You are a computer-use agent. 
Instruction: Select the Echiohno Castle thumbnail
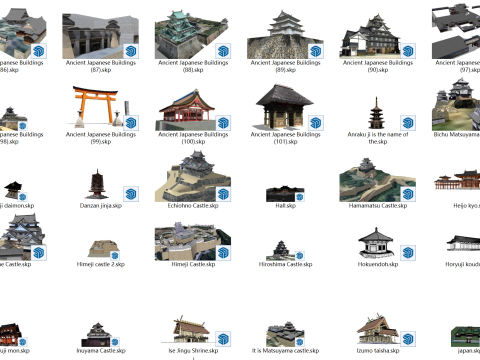click(x=193, y=176)
